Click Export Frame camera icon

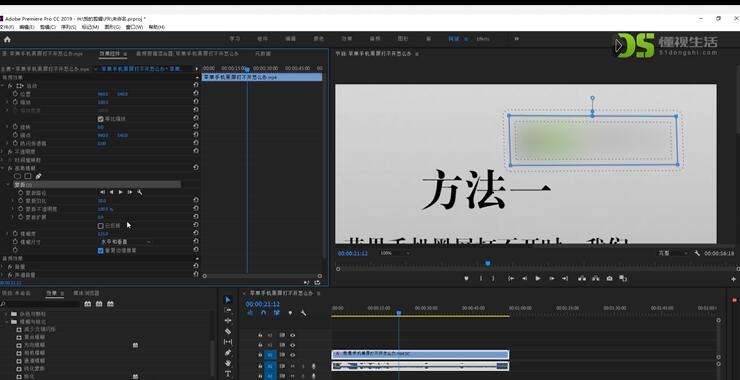609,279
